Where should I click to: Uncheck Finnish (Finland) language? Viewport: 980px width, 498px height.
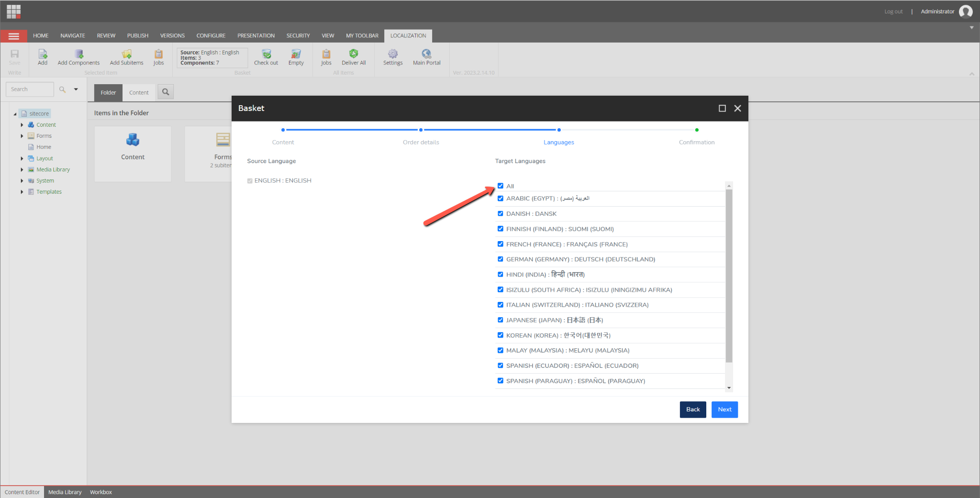501,229
